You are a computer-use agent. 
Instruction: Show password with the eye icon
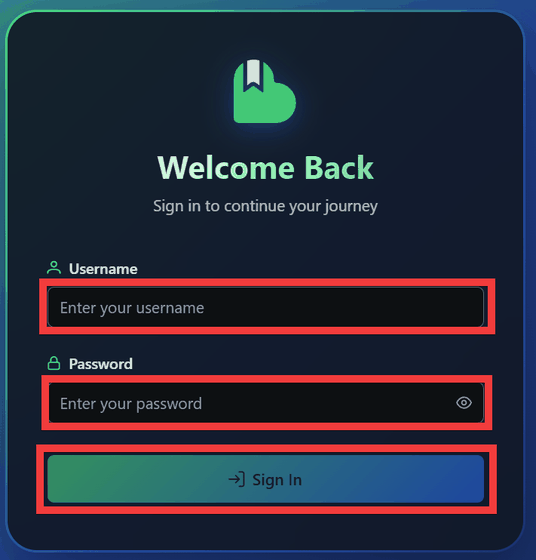pyautogui.click(x=464, y=403)
